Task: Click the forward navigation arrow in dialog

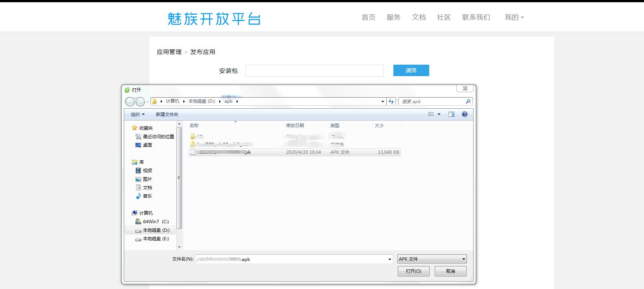Action: click(x=140, y=101)
